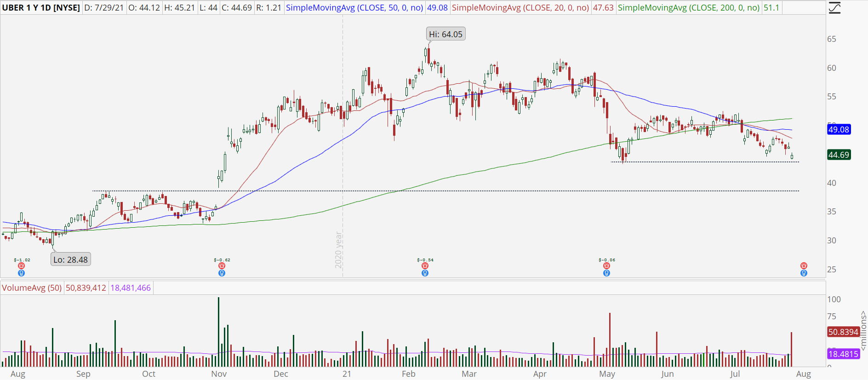Click the 40 tick on the price axis
This screenshot has width=868, height=380.
pyautogui.click(x=832, y=183)
